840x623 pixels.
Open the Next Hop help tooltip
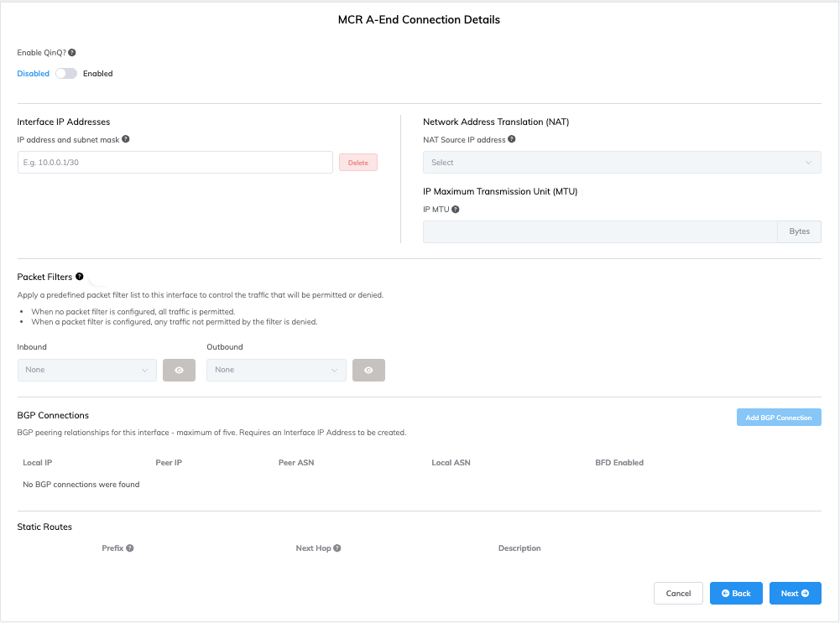pos(337,548)
